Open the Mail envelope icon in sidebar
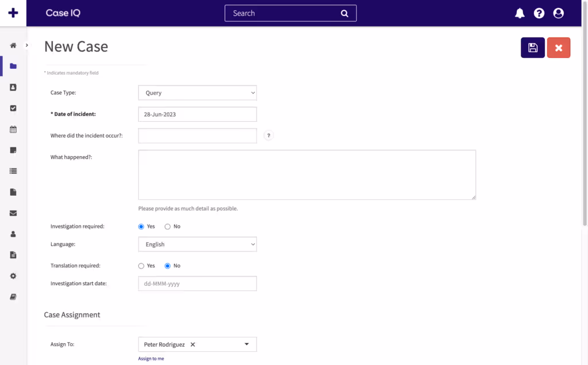This screenshot has height=365, width=588. point(12,213)
